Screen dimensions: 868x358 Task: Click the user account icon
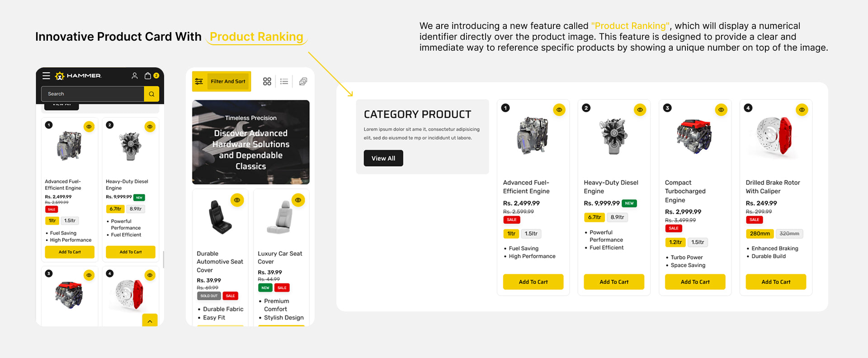pos(134,76)
